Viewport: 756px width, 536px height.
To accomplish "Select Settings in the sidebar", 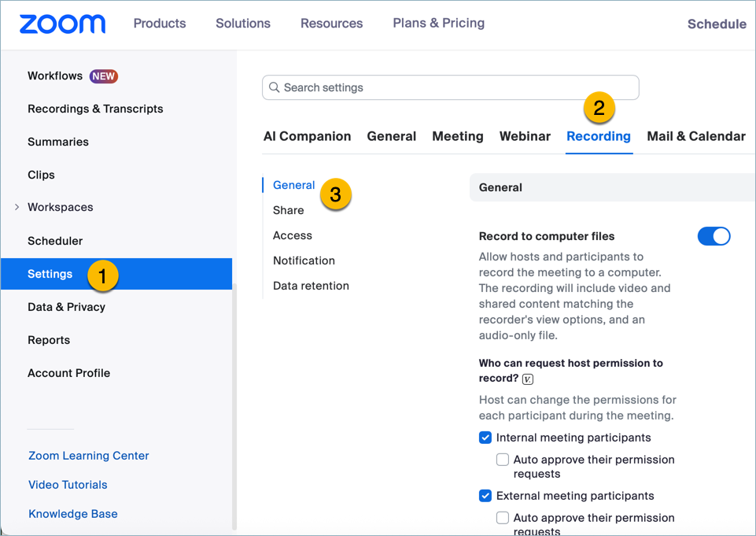I will pyautogui.click(x=116, y=274).
